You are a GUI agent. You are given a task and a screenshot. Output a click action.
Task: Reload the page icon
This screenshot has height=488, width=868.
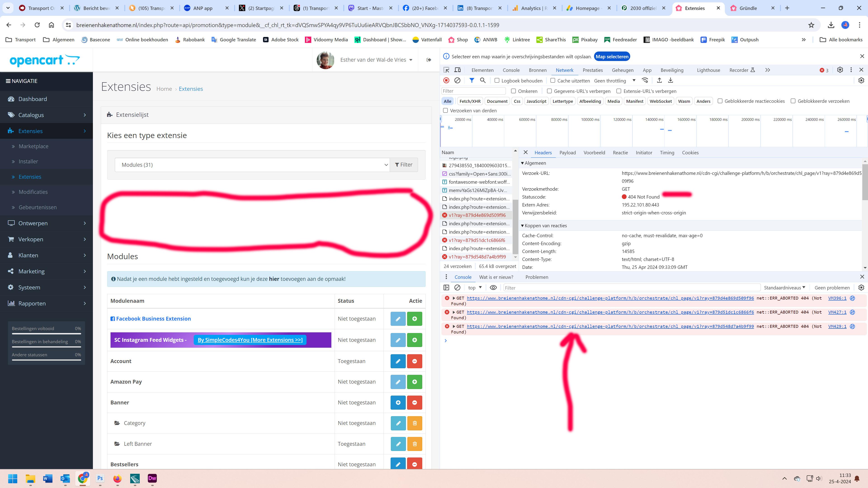click(37, 25)
